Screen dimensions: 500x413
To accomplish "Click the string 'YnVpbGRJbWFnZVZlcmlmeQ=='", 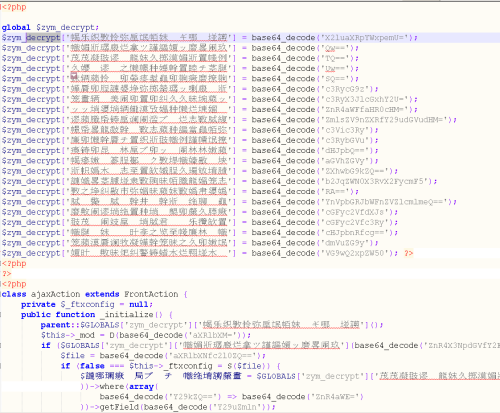I will pos(384,202).
